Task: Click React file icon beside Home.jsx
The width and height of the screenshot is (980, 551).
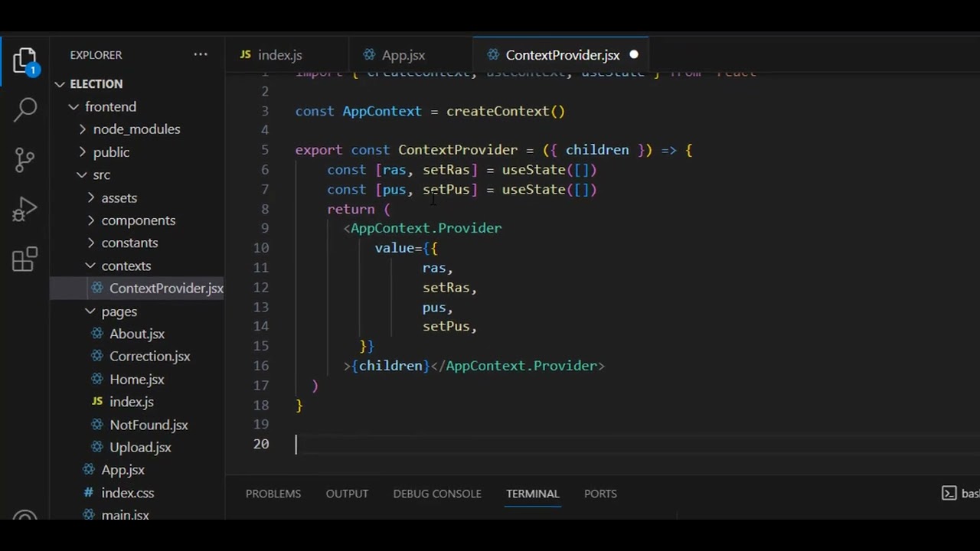Action: pyautogui.click(x=97, y=379)
